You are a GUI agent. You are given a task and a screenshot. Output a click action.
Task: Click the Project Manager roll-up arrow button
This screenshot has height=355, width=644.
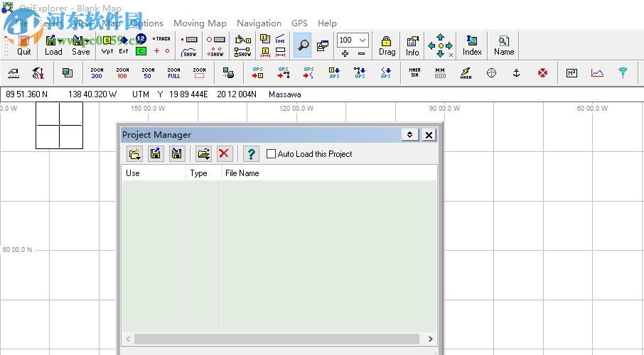tap(410, 135)
